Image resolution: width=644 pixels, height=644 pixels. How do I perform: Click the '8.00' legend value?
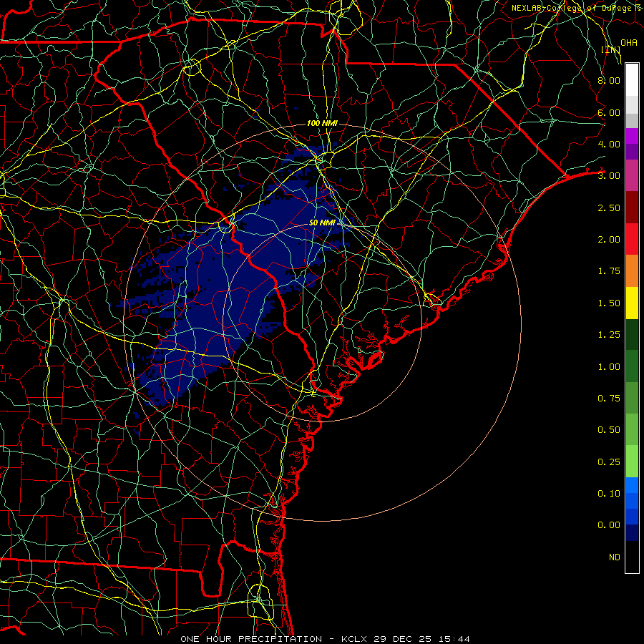point(609,80)
